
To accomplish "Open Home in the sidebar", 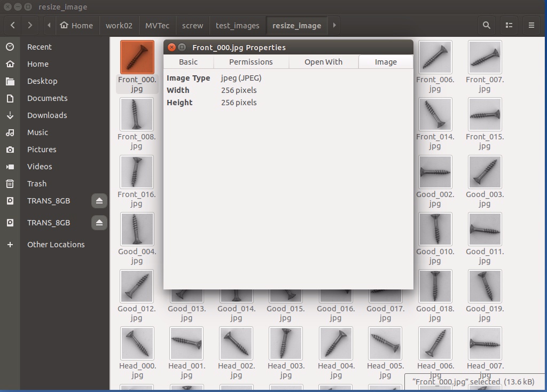I will click(x=55, y=64).
